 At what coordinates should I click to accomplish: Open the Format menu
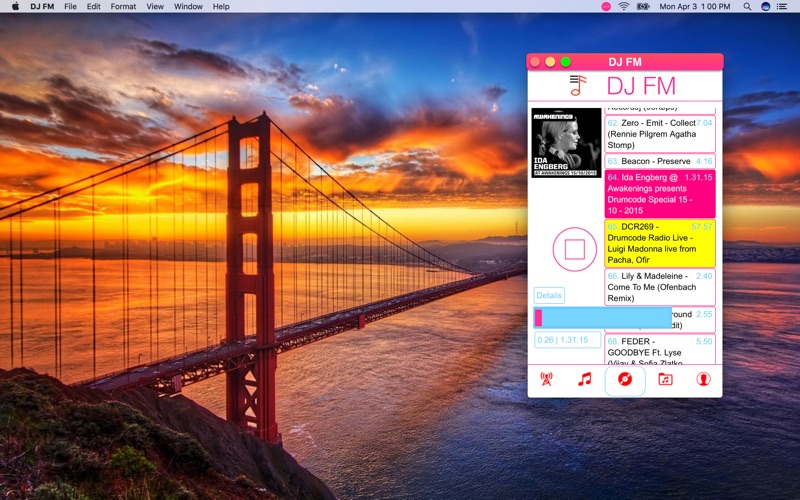123,7
